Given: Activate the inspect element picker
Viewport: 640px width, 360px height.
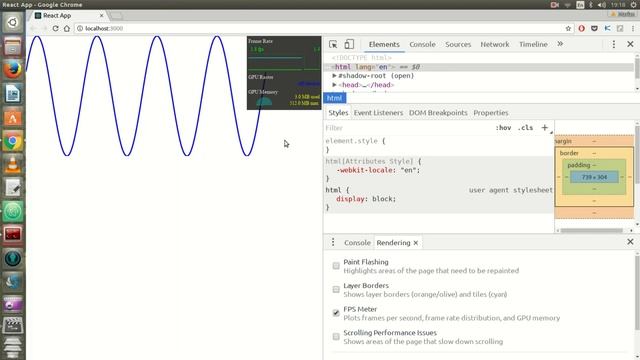Looking at the screenshot, I should click(x=333, y=44).
